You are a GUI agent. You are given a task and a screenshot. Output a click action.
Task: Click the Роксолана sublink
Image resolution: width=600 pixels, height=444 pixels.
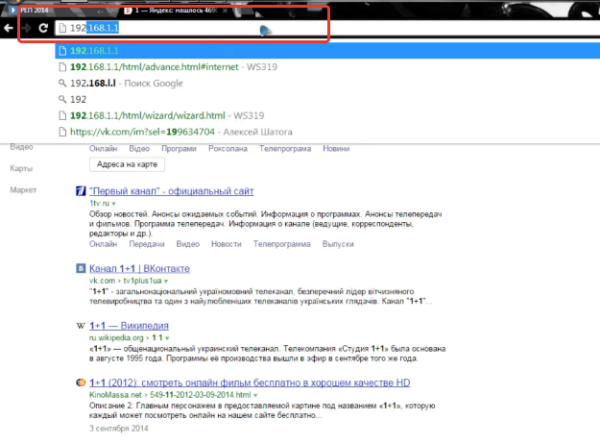pos(228,149)
